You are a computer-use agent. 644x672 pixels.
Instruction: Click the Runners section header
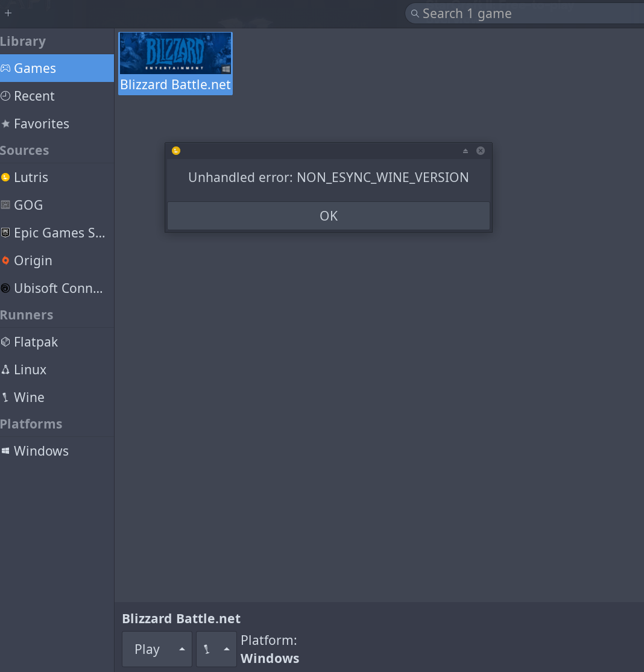coord(27,315)
